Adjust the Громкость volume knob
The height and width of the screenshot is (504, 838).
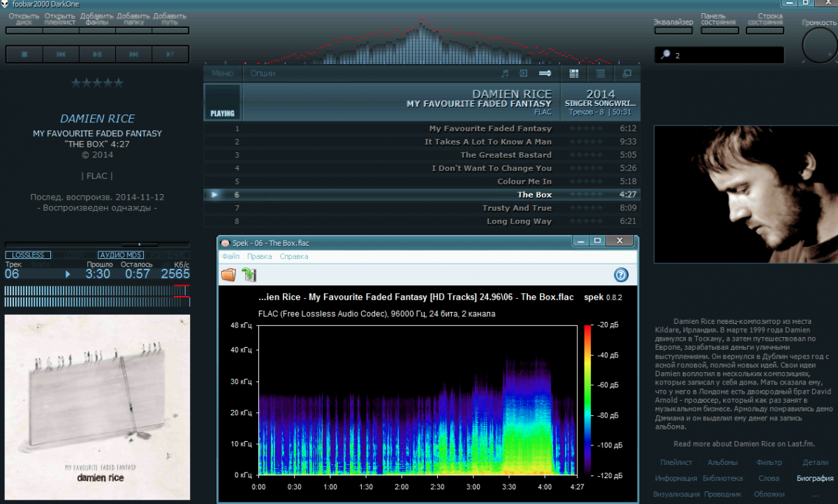coord(821,45)
